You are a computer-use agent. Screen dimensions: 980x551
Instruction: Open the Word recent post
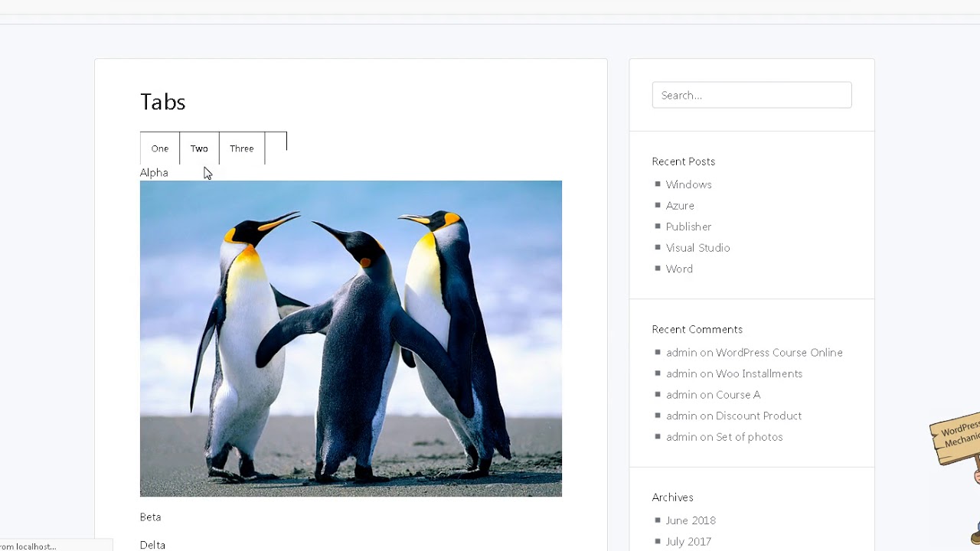click(679, 269)
